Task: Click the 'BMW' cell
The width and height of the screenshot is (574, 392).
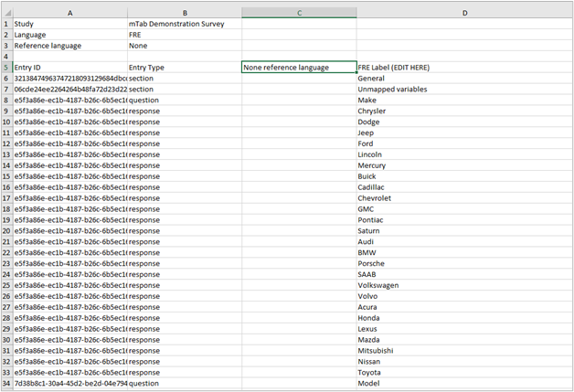Action: point(464,252)
